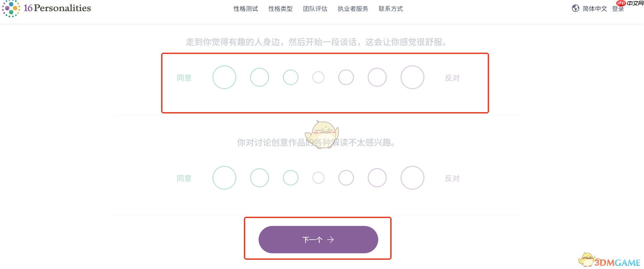644x269 pixels.
Task: Click the 16Personalities logo
Action: pyautogui.click(x=46, y=9)
